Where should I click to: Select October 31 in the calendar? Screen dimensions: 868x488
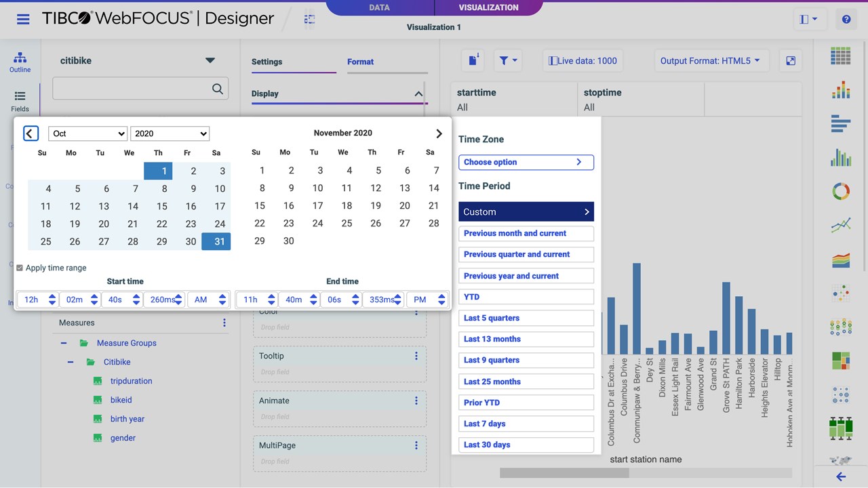[216, 241]
